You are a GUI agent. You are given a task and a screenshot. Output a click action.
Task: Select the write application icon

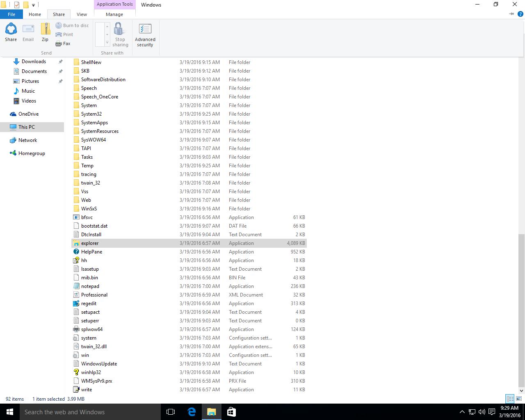pyautogui.click(x=76, y=390)
